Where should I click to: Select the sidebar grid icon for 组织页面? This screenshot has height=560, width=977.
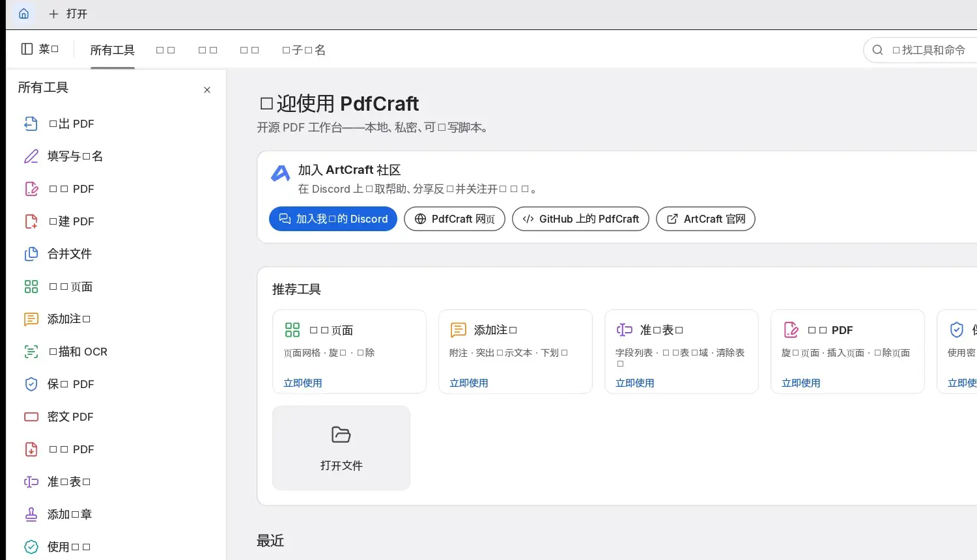pyautogui.click(x=31, y=287)
